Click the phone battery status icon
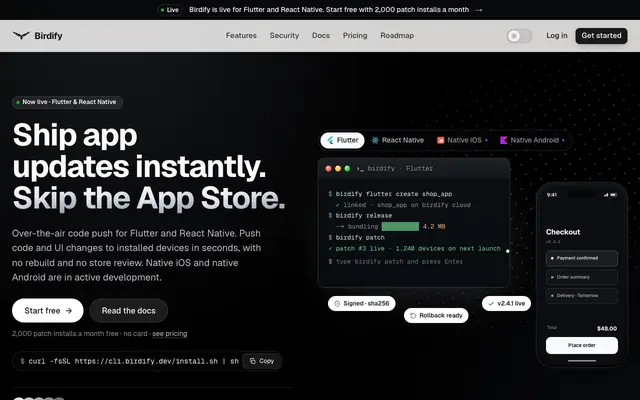The image size is (640, 400). [x=613, y=195]
